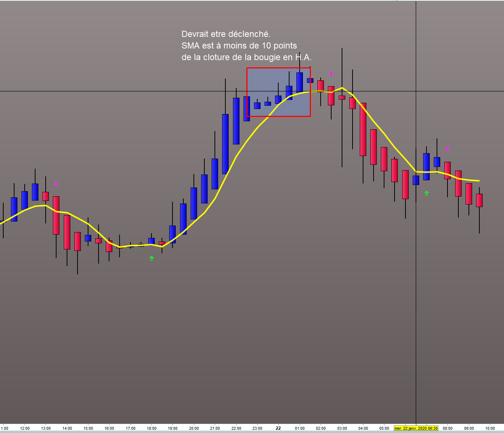Click the 21:00 time axis label
The width and height of the screenshot is (504, 433).
(215, 428)
